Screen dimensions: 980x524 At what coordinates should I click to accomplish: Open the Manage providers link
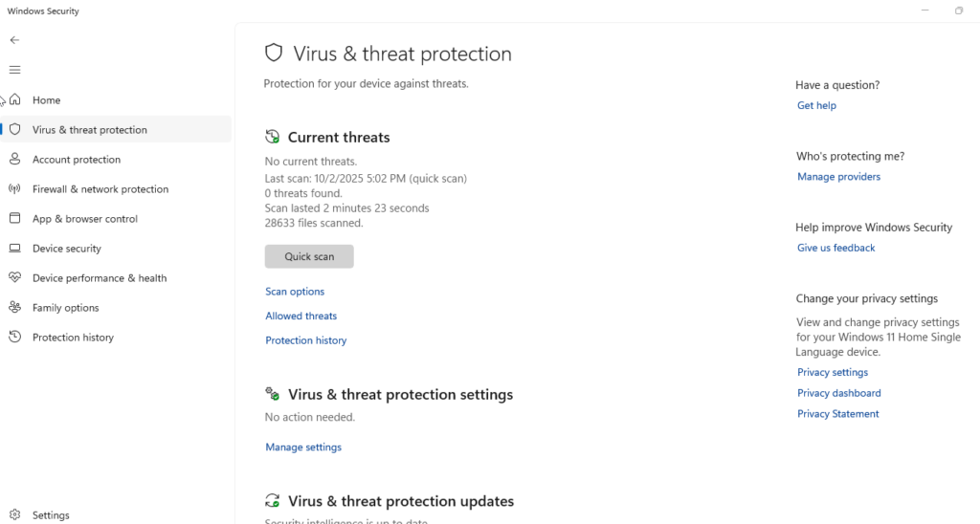[x=838, y=177]
